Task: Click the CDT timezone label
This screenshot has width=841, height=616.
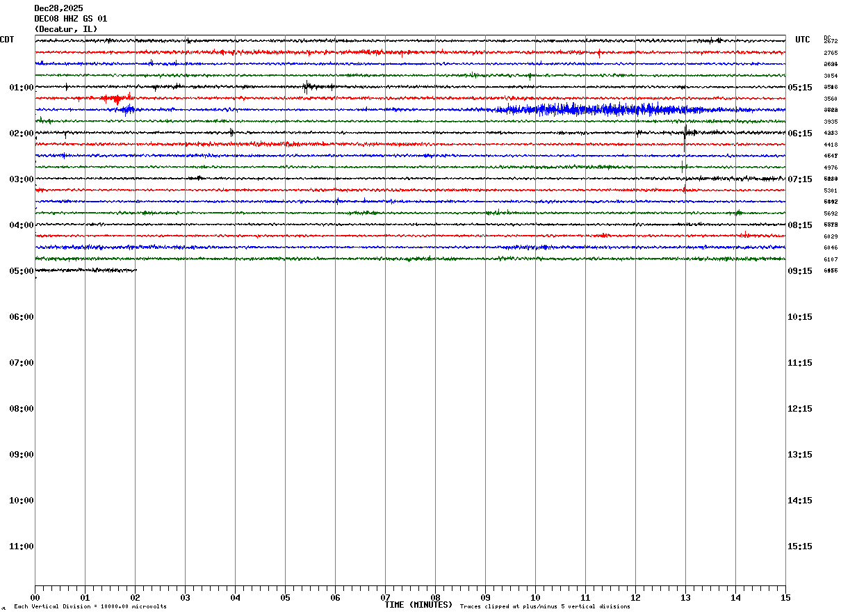Action: click(x=7, y=40)
